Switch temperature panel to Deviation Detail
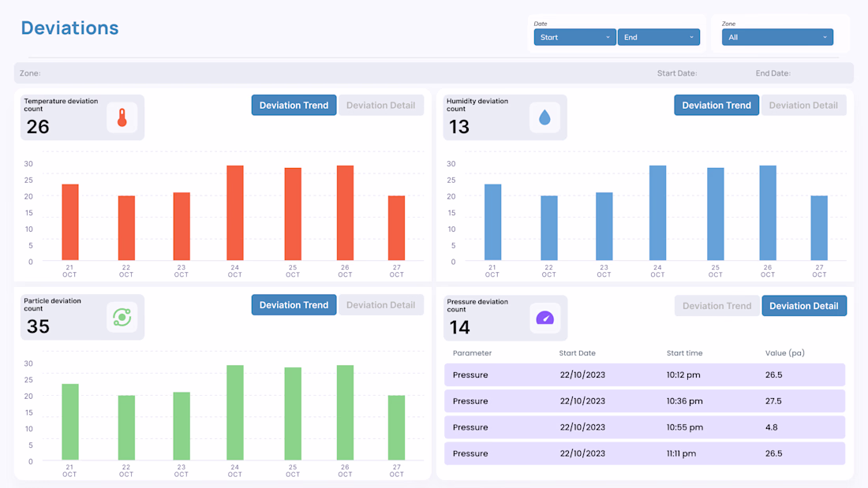The image size is (868, 488). 381,105
